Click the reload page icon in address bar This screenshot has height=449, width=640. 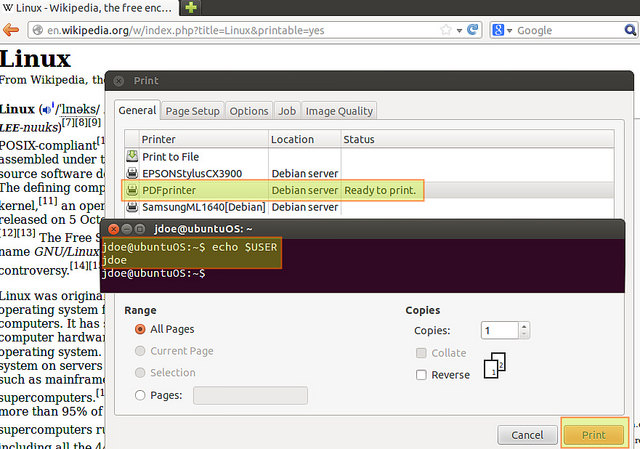click(x=473, y=30)
